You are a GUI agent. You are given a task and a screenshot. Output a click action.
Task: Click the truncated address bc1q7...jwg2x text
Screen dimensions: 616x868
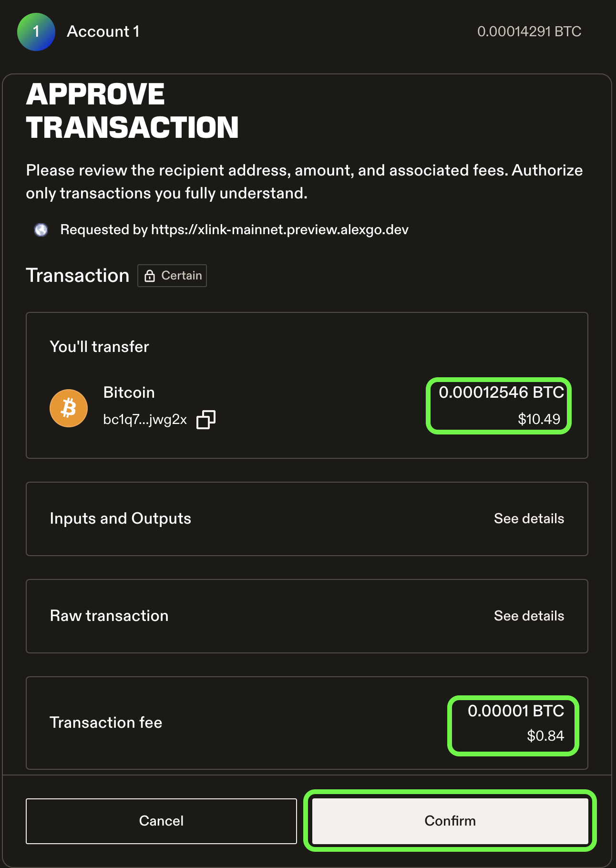145,420
